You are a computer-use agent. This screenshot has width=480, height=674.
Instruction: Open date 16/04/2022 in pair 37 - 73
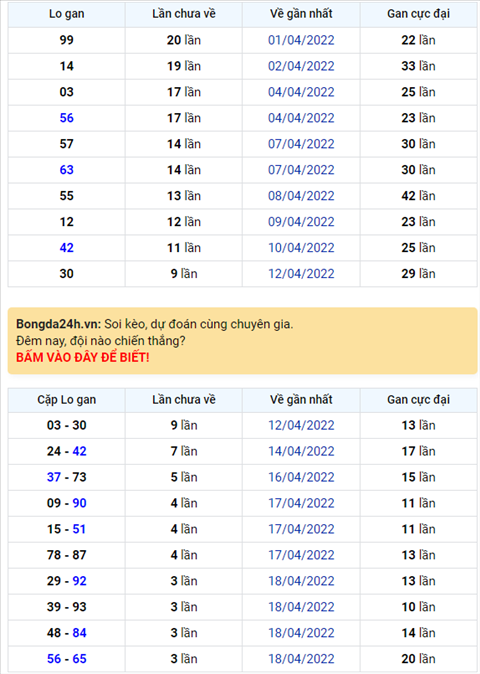point(301,477)
